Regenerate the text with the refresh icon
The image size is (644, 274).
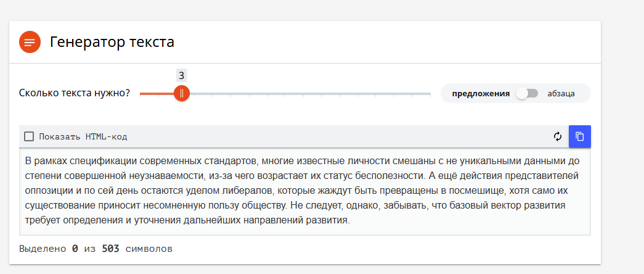pos(558,136)
